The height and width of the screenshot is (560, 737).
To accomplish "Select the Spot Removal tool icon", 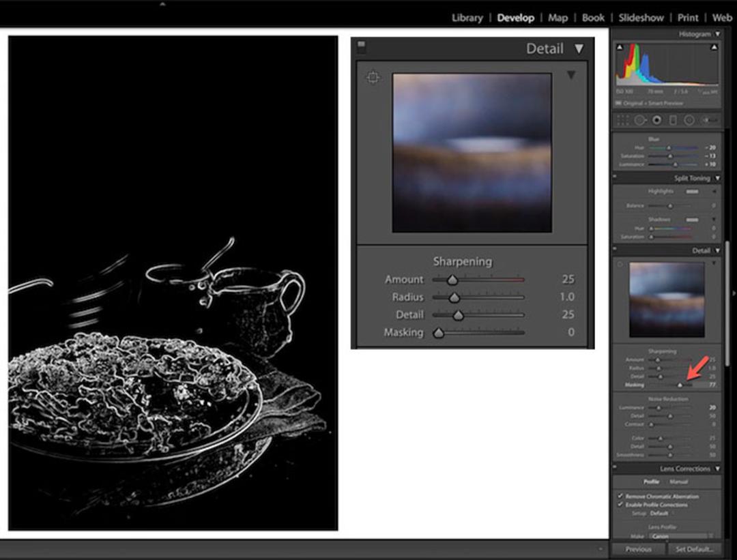I will point(639,120).
